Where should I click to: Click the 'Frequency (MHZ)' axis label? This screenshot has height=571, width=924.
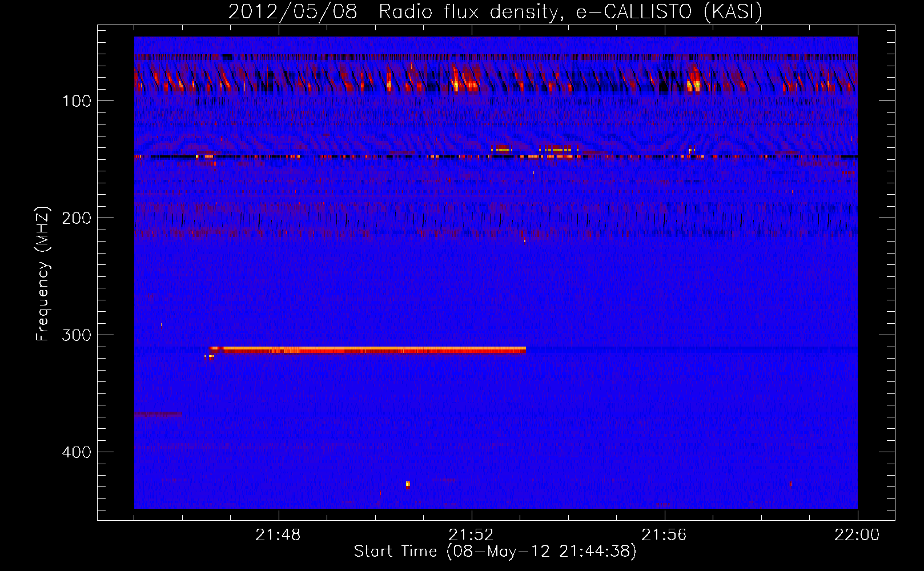43,274
